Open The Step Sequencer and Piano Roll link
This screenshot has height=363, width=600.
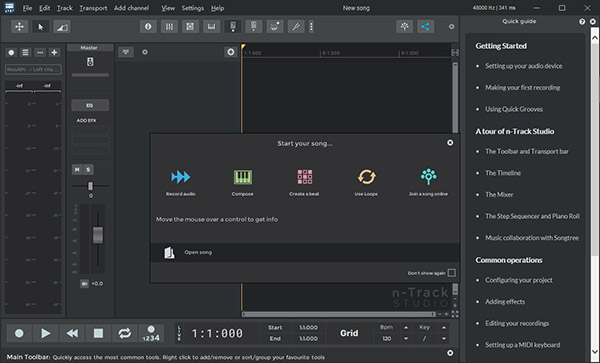click(532, 216)
